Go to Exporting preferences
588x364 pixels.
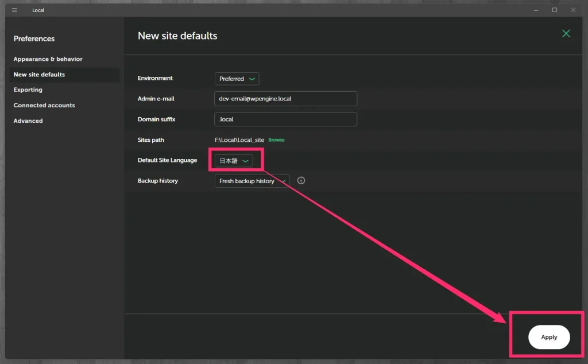[x=28, y=90]
